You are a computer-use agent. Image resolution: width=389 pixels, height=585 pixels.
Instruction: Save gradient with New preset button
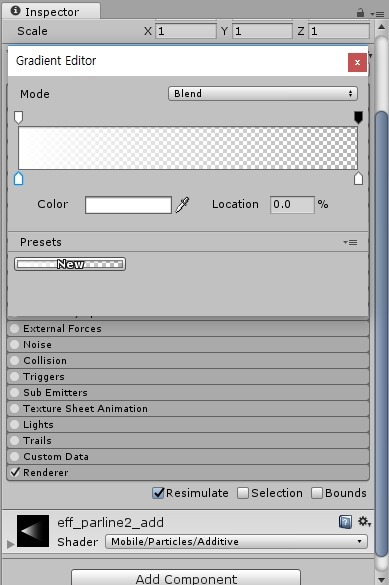coord(70,264)
